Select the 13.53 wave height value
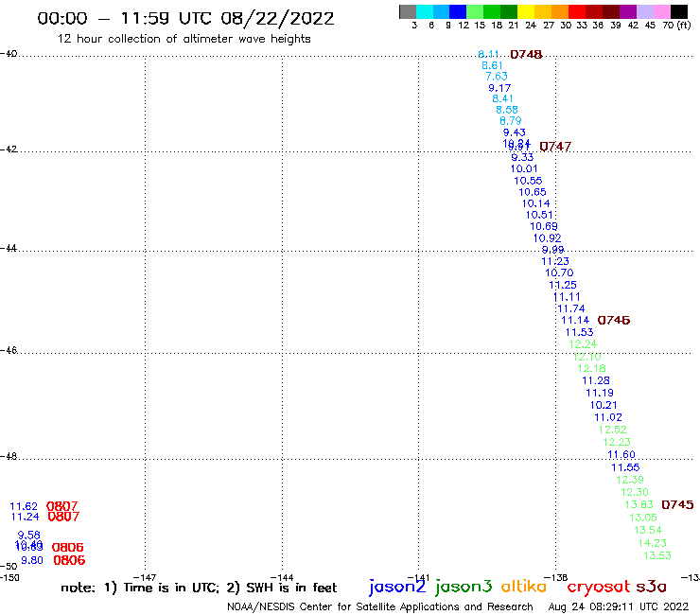 coord(657,555)
